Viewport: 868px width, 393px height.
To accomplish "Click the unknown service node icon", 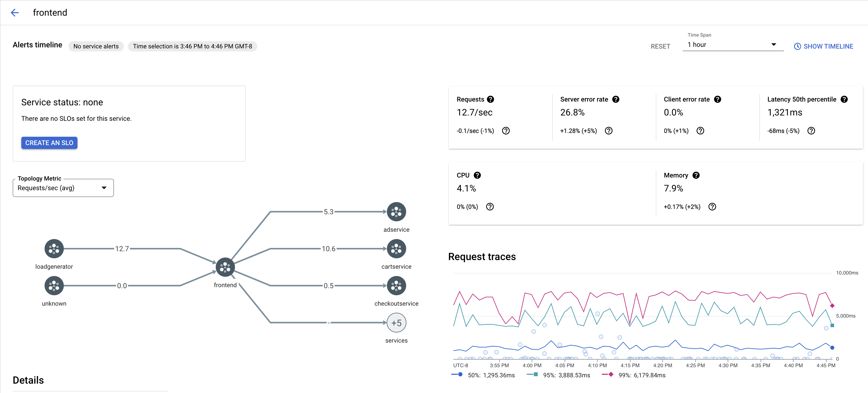I will [x=54, y=286].
